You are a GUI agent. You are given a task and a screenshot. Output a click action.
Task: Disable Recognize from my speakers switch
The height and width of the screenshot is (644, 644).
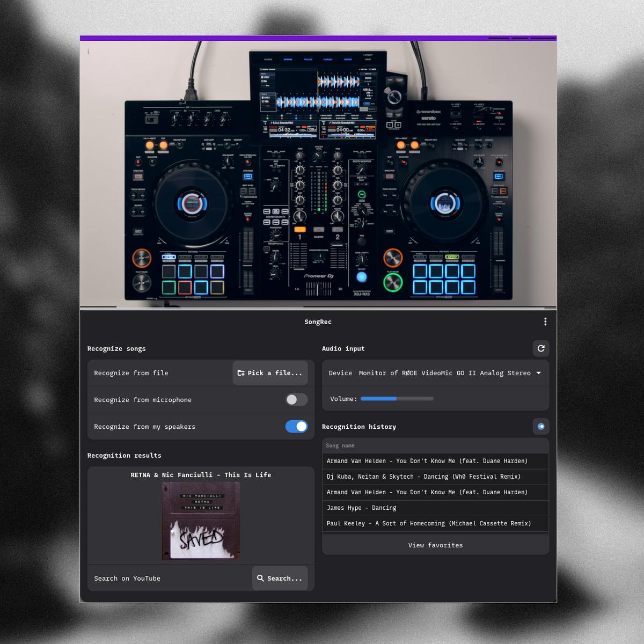click(x=296, y=427)
